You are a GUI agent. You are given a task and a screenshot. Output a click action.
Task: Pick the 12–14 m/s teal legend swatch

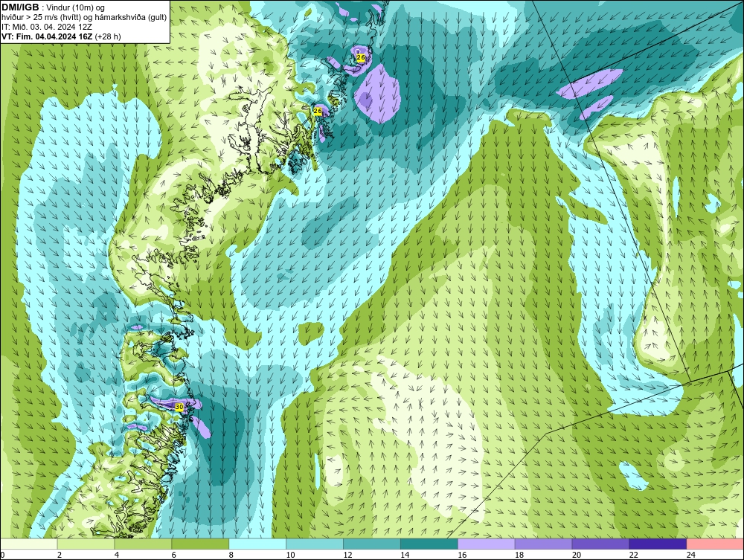(372, 544)
